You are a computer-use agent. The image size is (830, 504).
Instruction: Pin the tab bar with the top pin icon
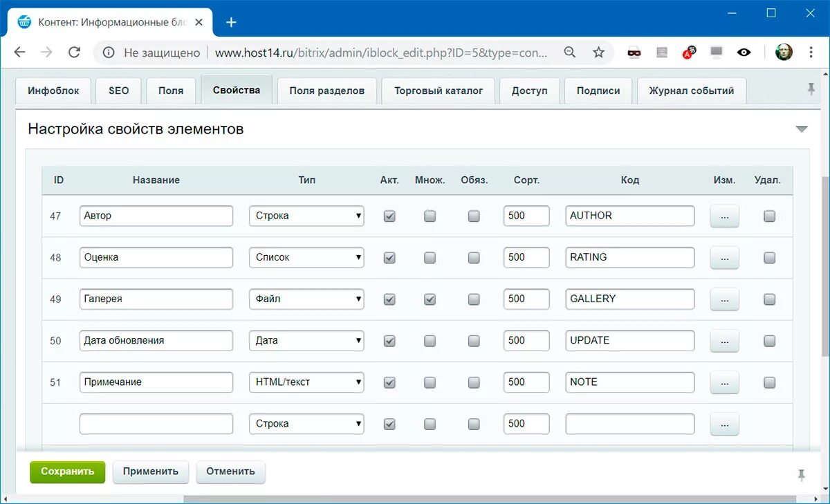point(811,88)
